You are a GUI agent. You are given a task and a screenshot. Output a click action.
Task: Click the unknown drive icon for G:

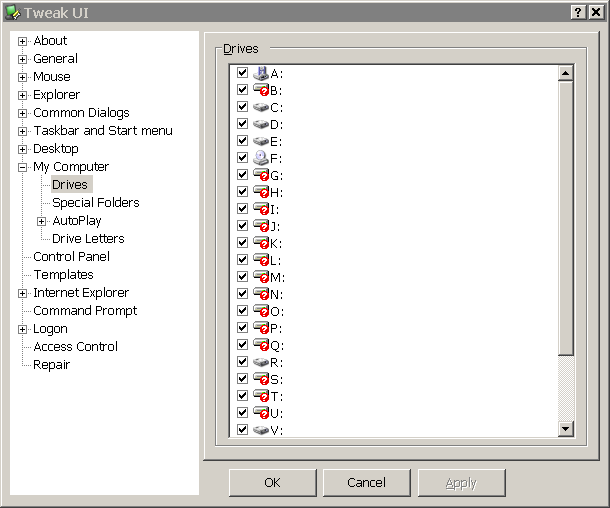tap(261, 175)
